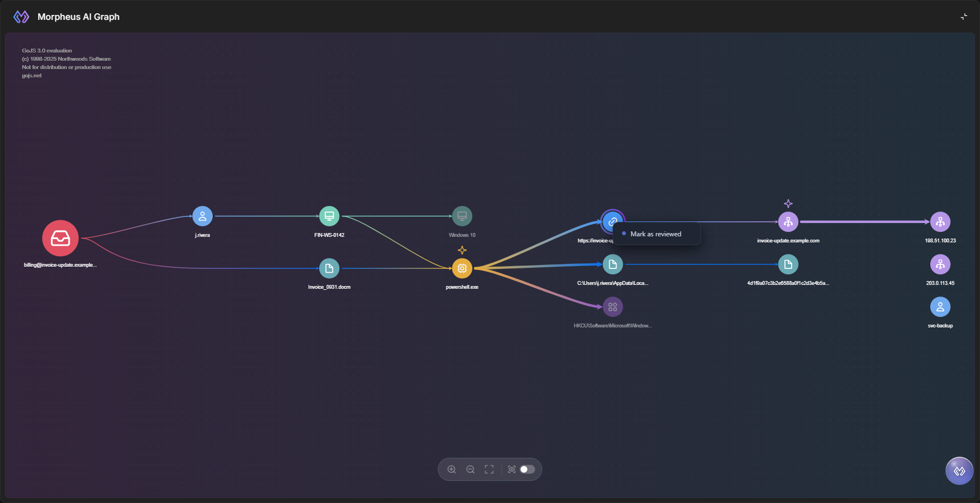Select the billing email inbox node
The width and height of the screenshot is (980, 503).
[x=60, y=238]
